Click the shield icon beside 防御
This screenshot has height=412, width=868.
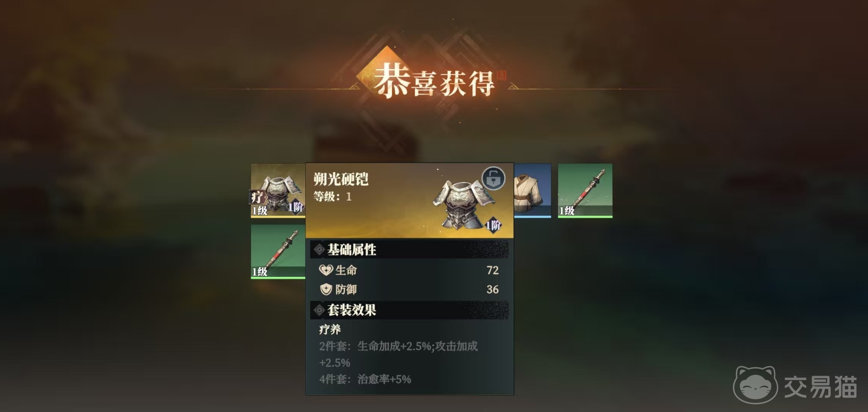pos(326,289)
